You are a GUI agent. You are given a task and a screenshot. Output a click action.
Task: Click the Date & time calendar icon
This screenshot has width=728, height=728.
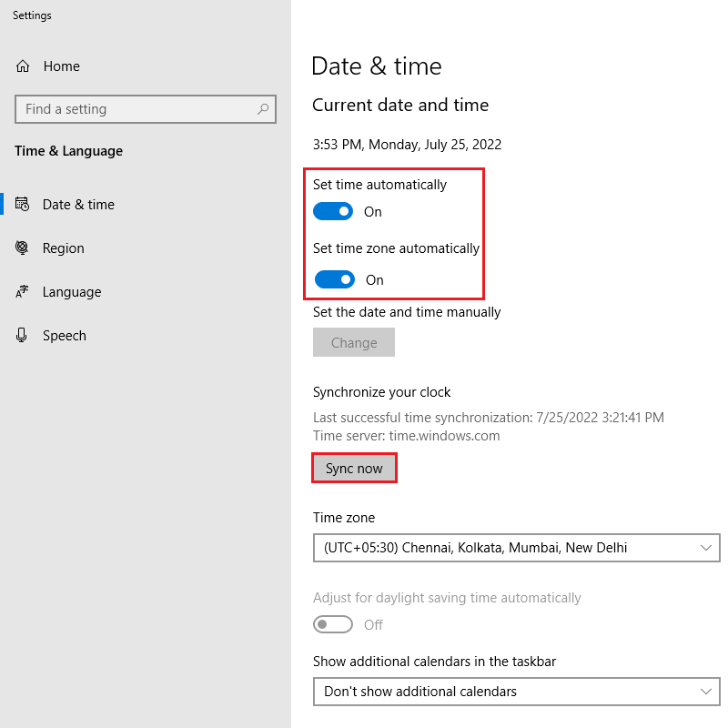point(22,204)
